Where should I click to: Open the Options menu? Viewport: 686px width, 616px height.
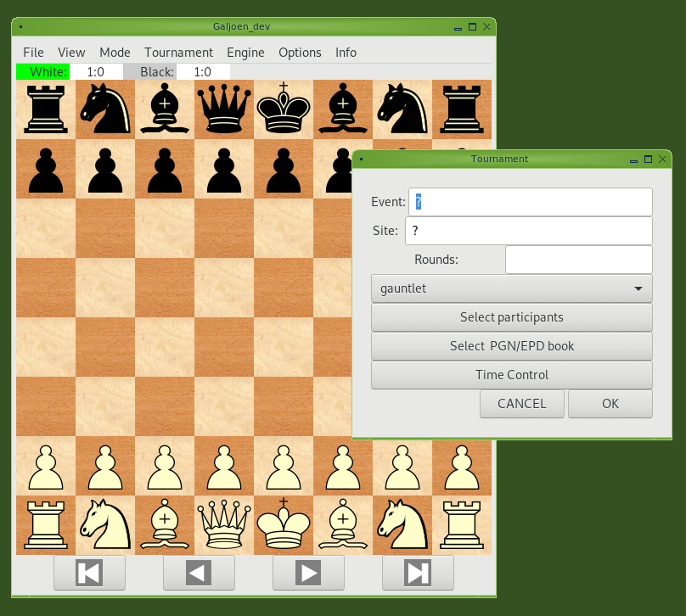pyautogui.click(x=300, y=53)
